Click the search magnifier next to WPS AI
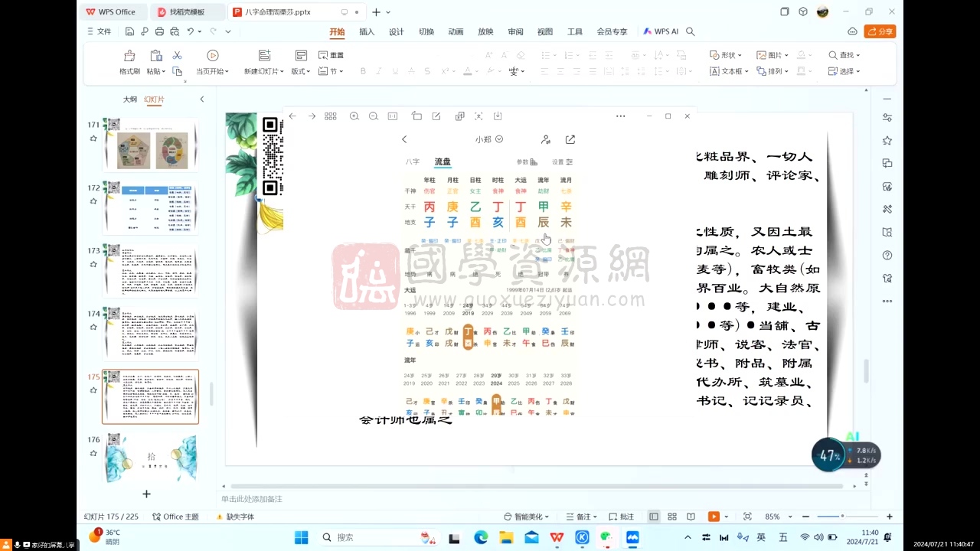The width and height of the screenshot is (980, 551). click(x=690, y=31)
